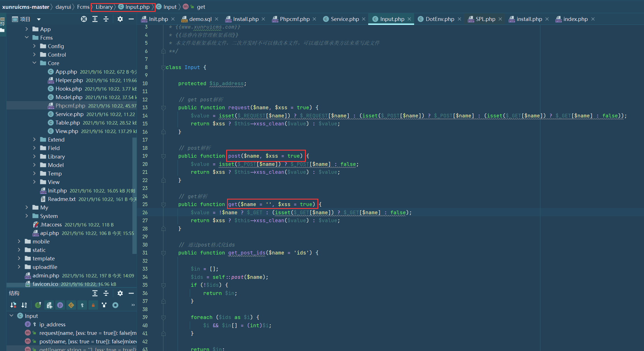Click the Library breadcrumb
This screenshot has width=644, height=351.
104,7
